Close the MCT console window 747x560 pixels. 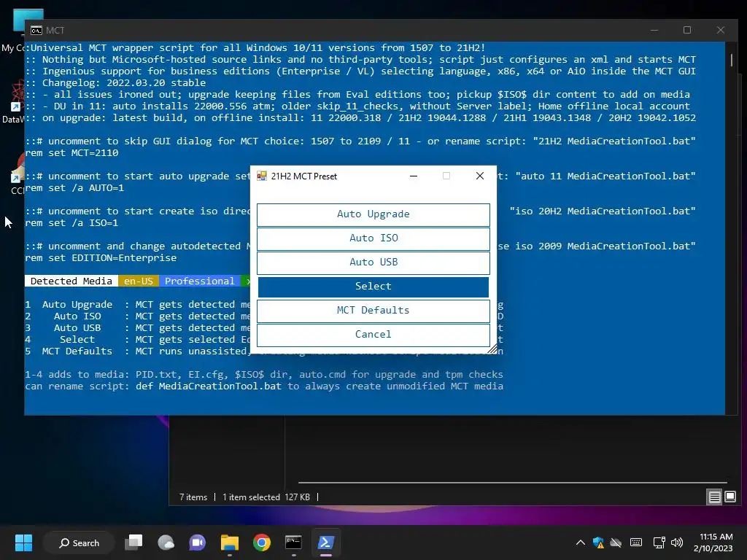click(x=720, y=30)
